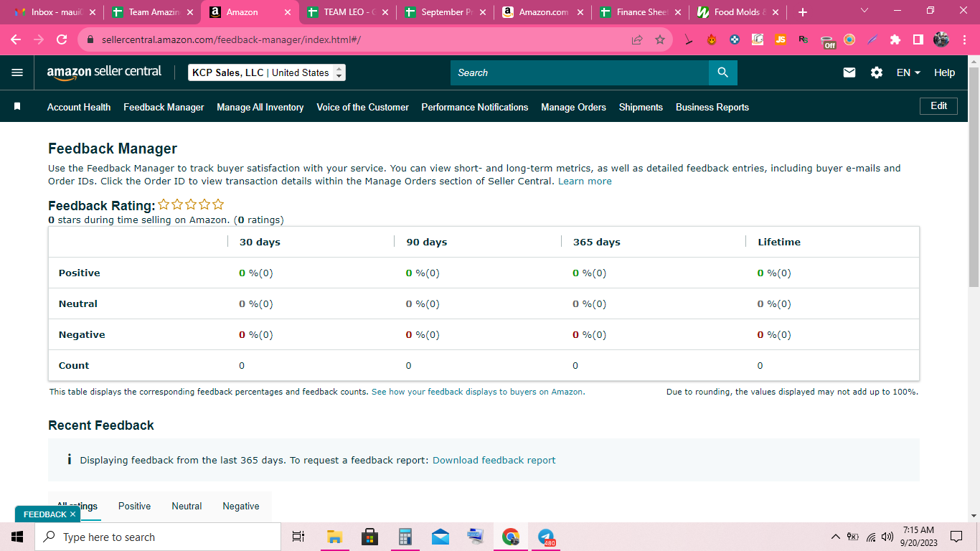980x551 pixels.
Task: Reload the page
Action: (x=62, y=39)
